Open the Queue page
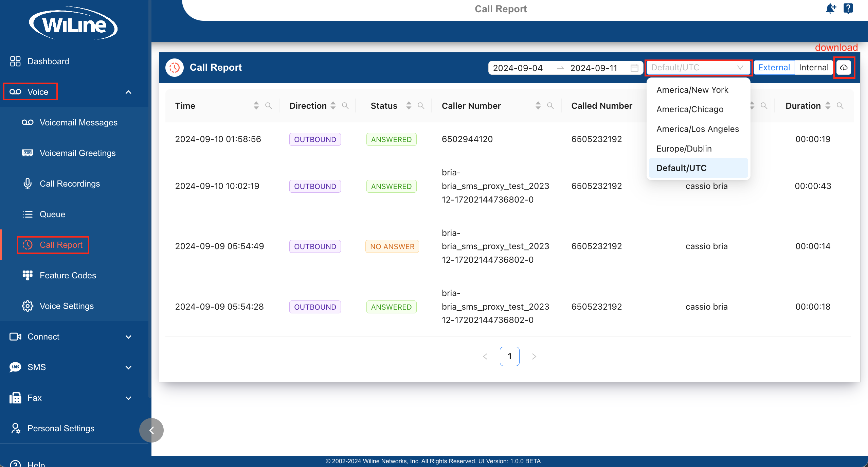 (52, 214)
